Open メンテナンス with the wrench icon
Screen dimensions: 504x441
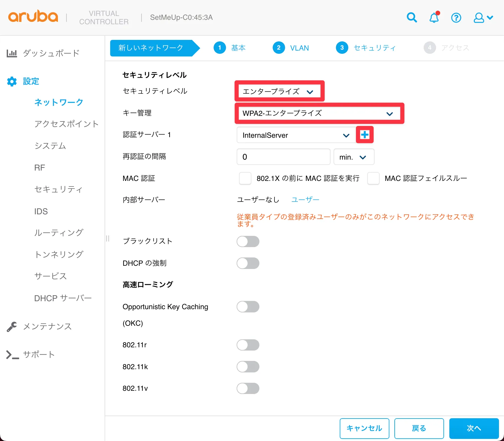click(x=12, y=327)
